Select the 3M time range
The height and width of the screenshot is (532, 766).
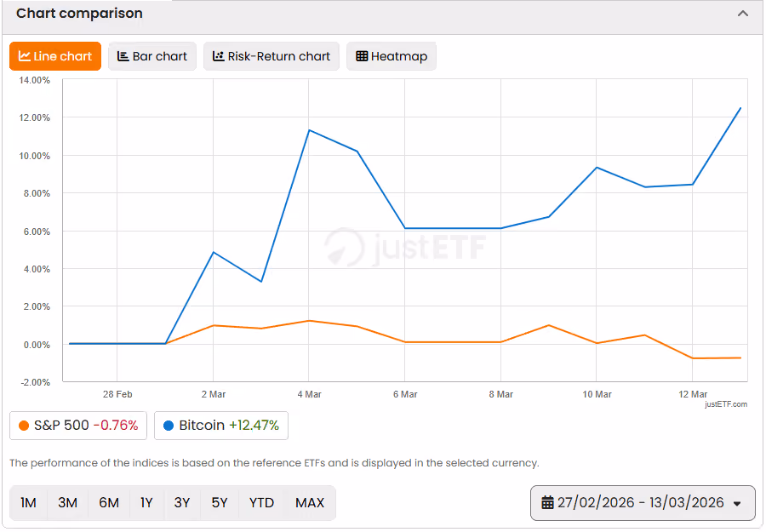pos(67,503)
